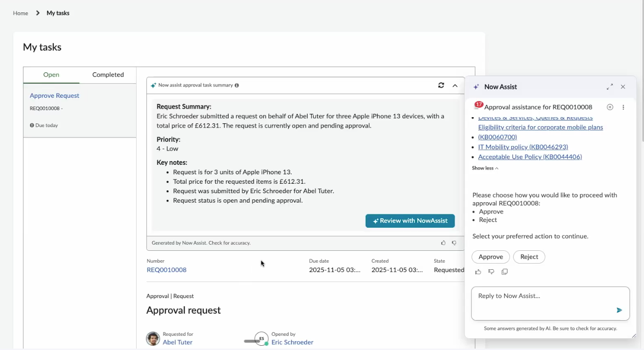The height and width of the screenshot is (350, 644).
Task: Click the Approval request heading
Action: pyautogui.click(x=183, y=310)
